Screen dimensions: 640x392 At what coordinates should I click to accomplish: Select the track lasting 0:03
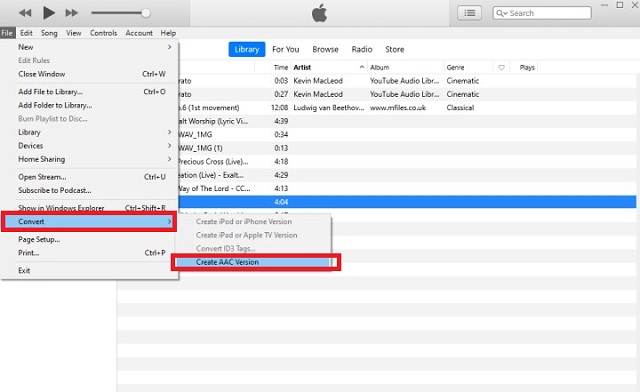(407, 80)
